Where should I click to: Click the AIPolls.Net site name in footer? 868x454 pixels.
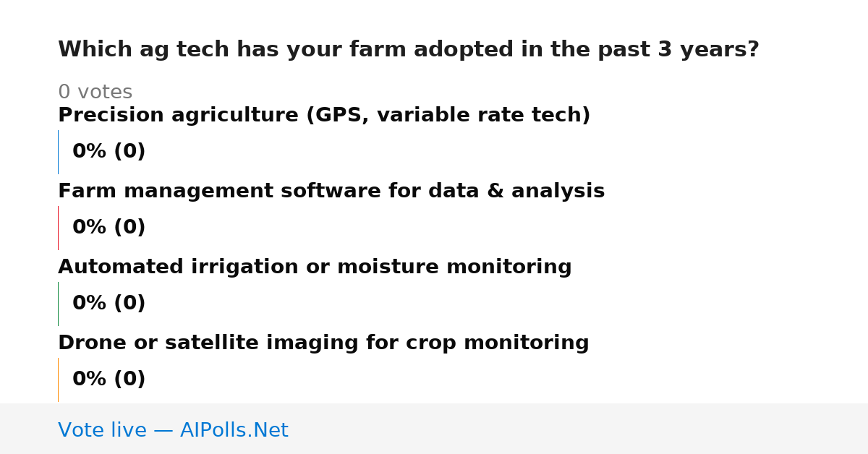(x=234, y=431)
